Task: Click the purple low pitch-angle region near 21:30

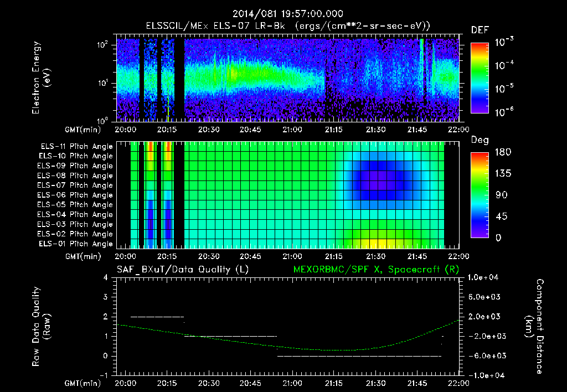Action: 378,180
